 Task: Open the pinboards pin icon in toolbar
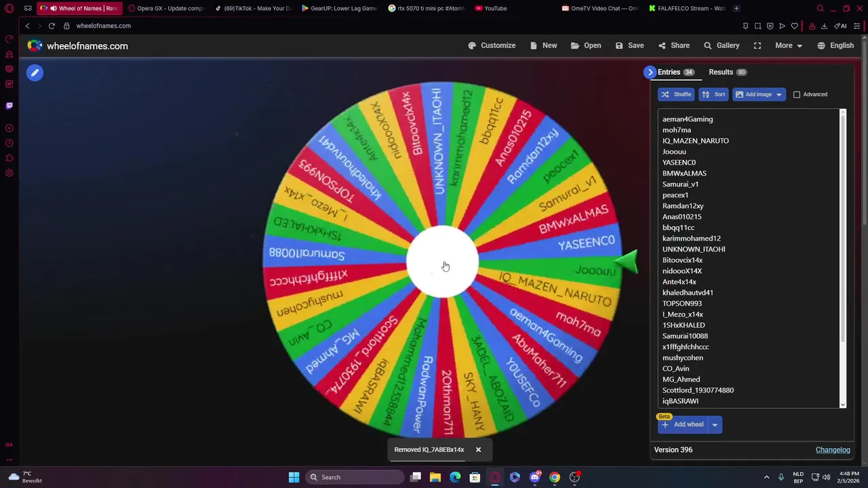pos(745,26)
